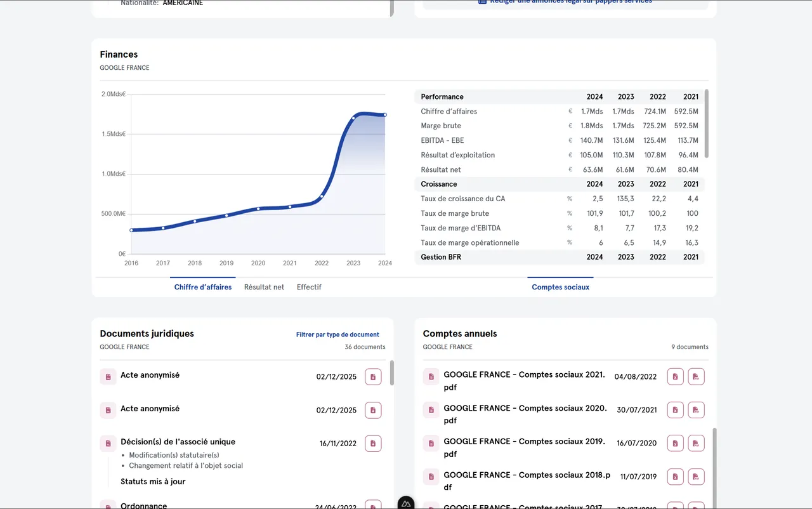The width and height of the screenshot is (812, 509).
Task: Click the financial table scrollbar
Action: coord(707,124)
